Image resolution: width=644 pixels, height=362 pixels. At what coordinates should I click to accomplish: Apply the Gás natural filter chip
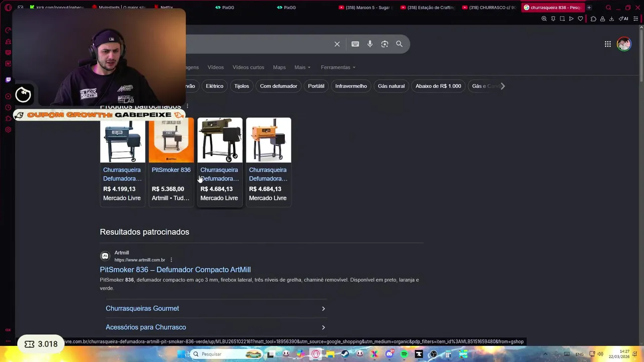(391, 86)
